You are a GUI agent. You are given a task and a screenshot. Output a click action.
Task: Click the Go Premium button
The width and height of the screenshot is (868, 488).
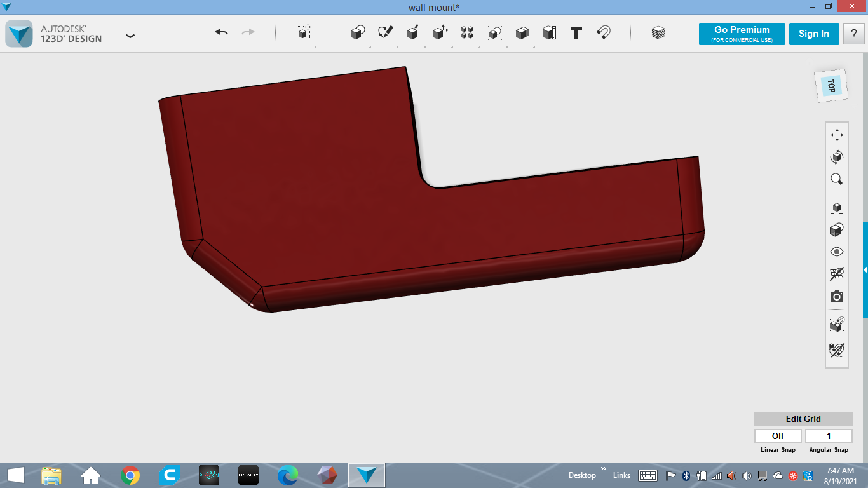(742, 34)
